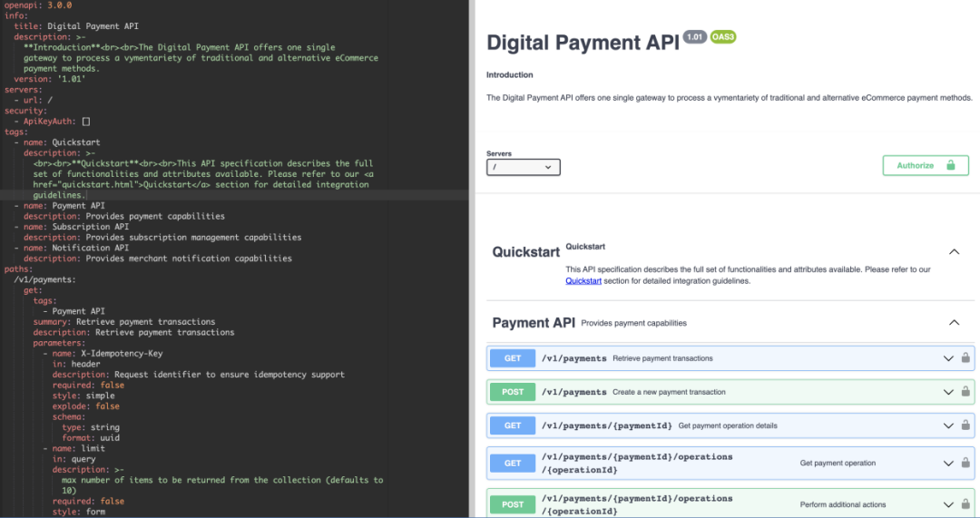This screenshot has height=518, width=980.
Task: Click the 'servers:' line in editor
Action: (x=23, y=90)
